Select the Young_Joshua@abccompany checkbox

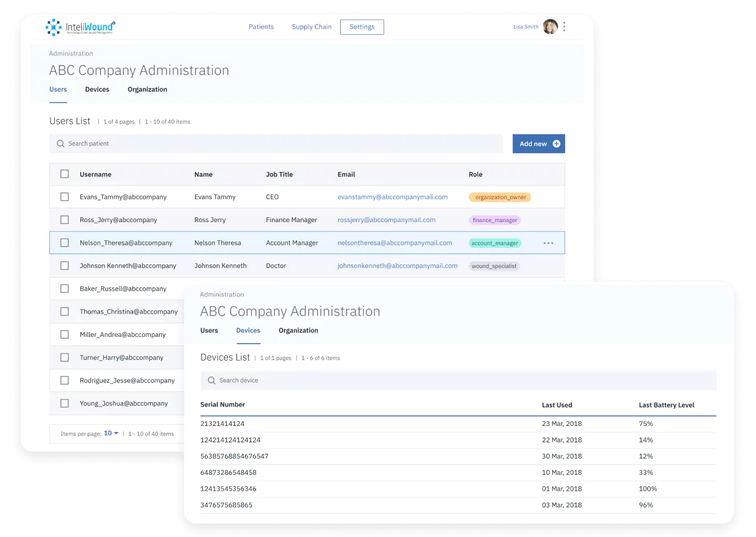pos(65,403)
